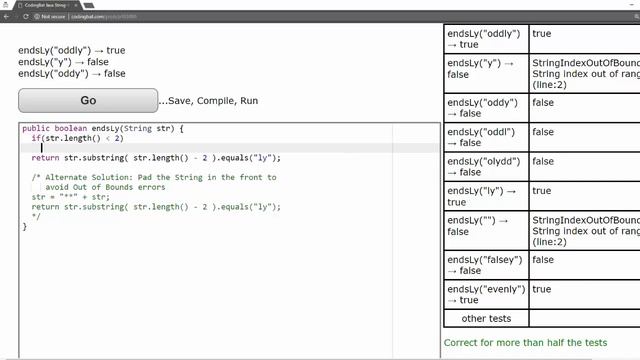The width and height of the screenshot is (640, 360).
Task: Click example endsLy("y") → false above editor
Action: (63, 62)
